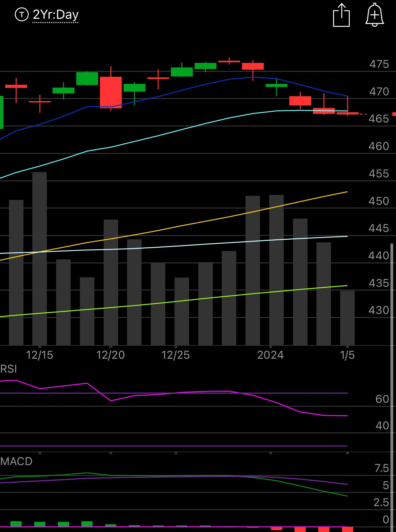Tap the MACD 0 axis label
Screen dimensions: 396x532
pos(386,520)
